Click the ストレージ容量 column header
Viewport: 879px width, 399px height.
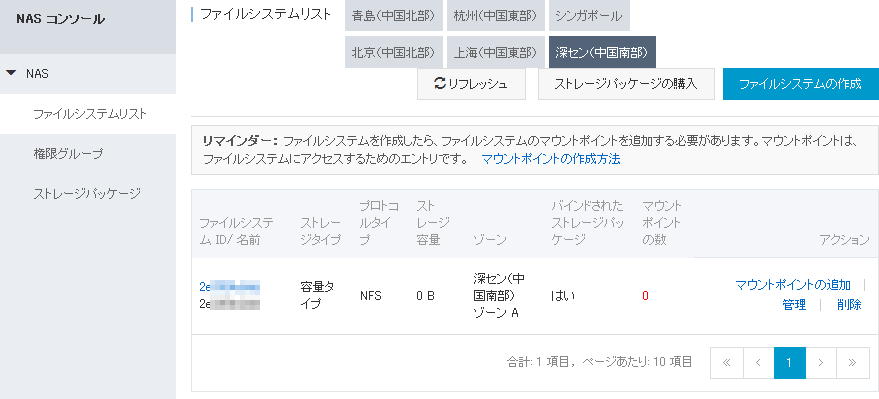(433, 222)
